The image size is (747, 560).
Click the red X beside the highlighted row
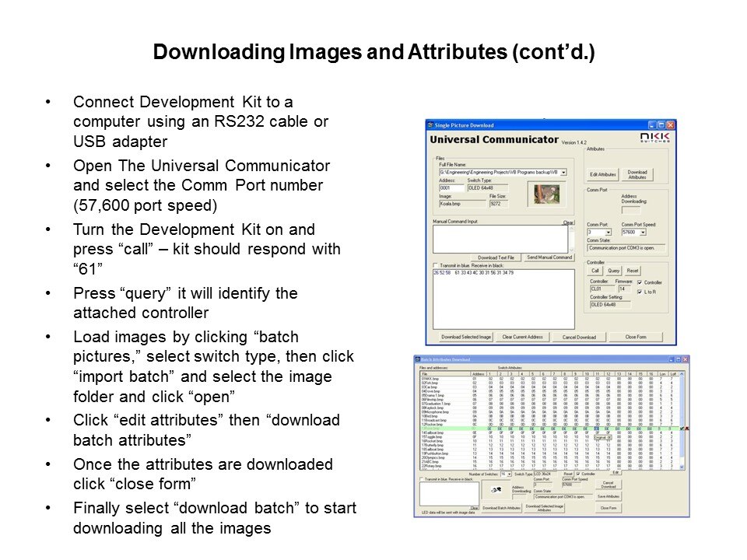point(686,429)
